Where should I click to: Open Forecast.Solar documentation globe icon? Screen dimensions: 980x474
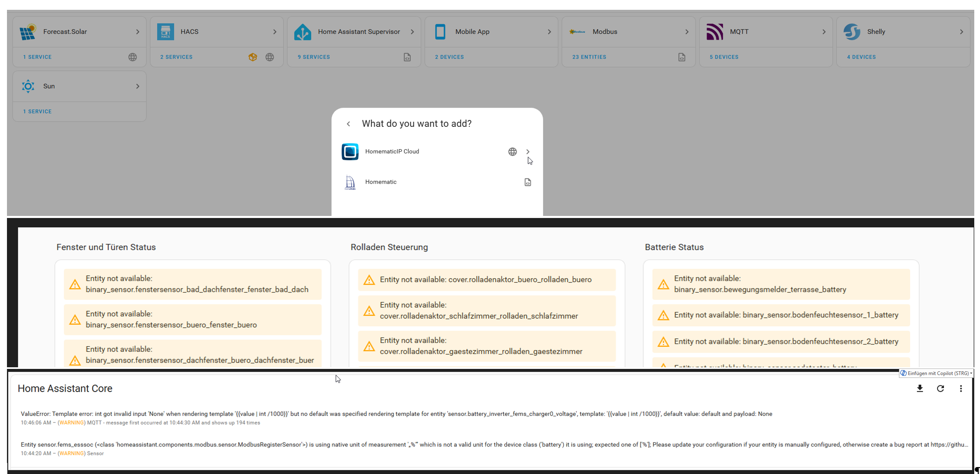pyautogui.click(x=133, y=57)
